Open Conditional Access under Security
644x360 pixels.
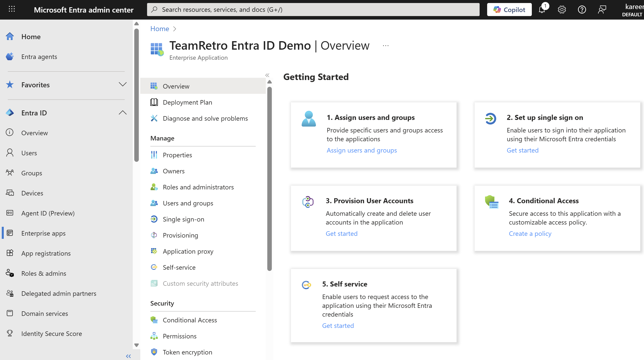pyautogui.click(x=190, y=320)
